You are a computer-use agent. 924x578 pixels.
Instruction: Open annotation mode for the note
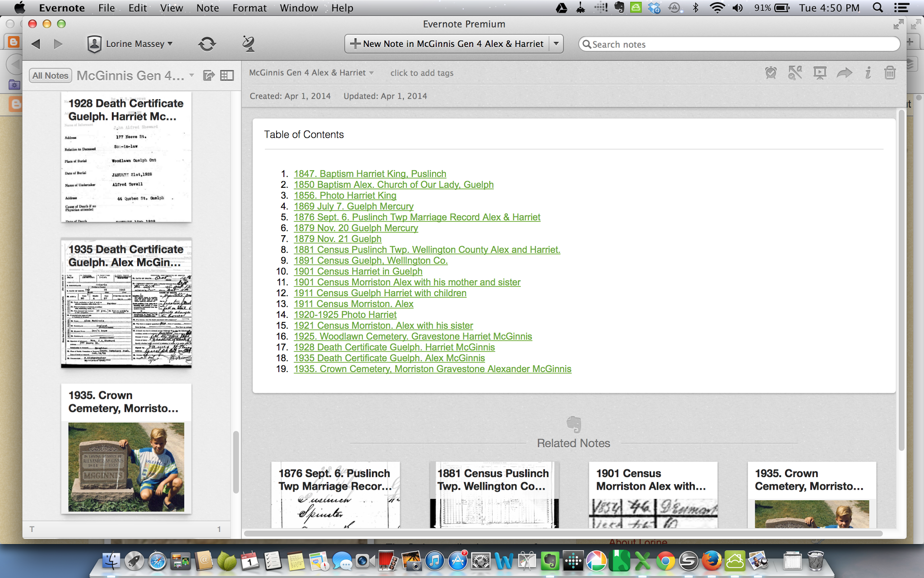click(795, 72)
